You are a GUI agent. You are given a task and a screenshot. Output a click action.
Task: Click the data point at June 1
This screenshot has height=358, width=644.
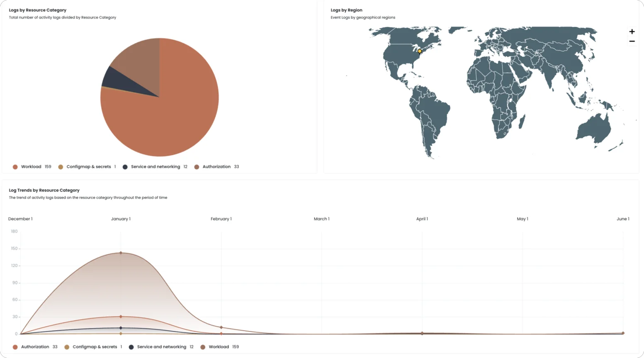click(623, 333)
